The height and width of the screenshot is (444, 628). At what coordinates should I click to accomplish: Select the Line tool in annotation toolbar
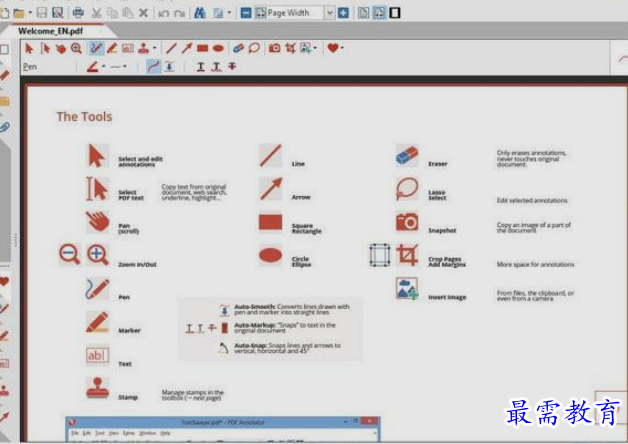point(171,48)
